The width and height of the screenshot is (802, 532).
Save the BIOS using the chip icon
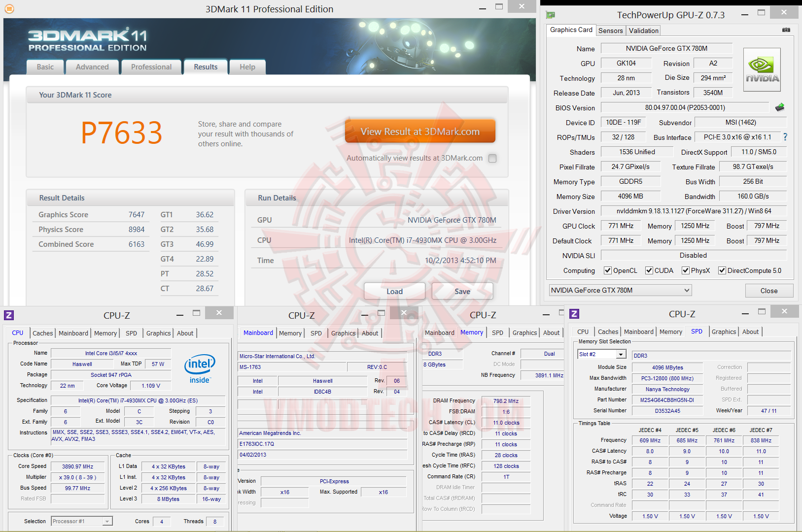780,107
